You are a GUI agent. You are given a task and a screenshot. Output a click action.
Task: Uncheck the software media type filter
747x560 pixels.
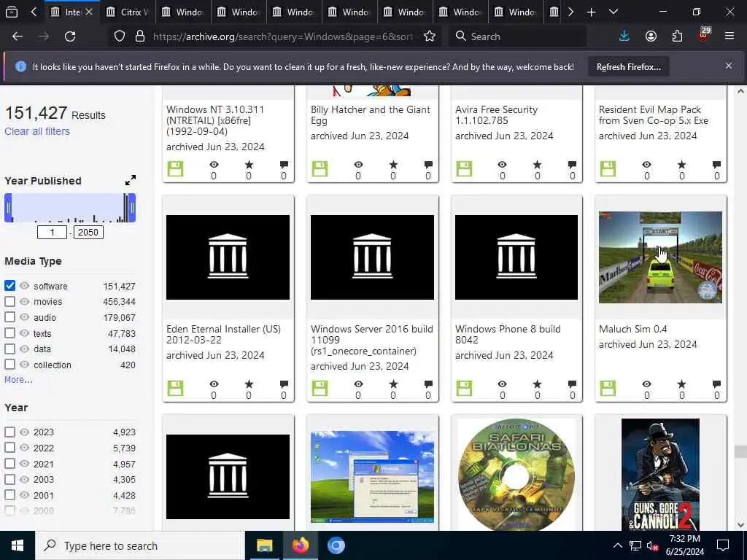point(9,286)
